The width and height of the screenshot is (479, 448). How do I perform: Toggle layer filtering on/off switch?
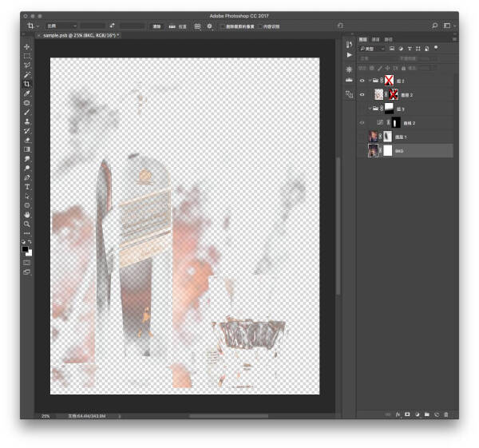[436, 48]
